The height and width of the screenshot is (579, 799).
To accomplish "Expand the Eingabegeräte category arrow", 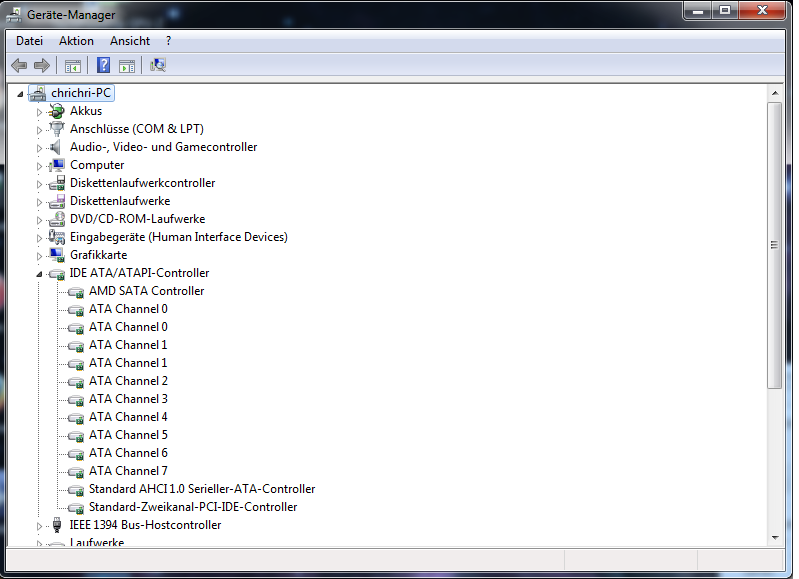I will point(39,238).
